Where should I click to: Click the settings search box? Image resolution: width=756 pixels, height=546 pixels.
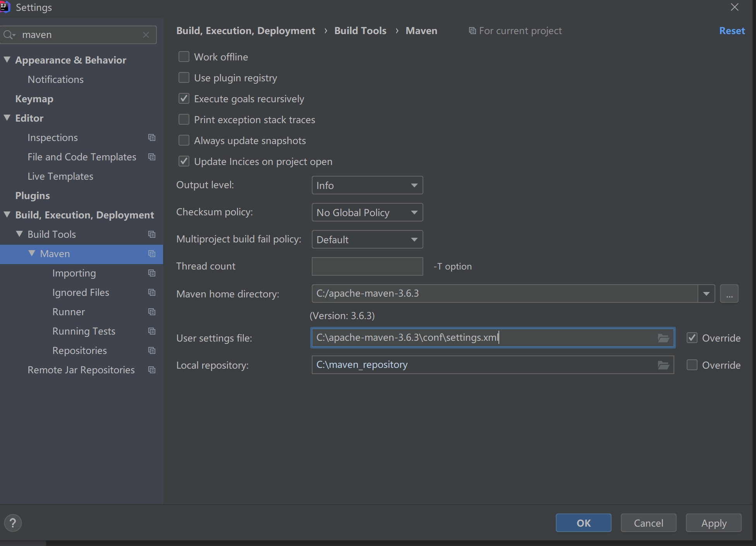(x=79, y=35)
